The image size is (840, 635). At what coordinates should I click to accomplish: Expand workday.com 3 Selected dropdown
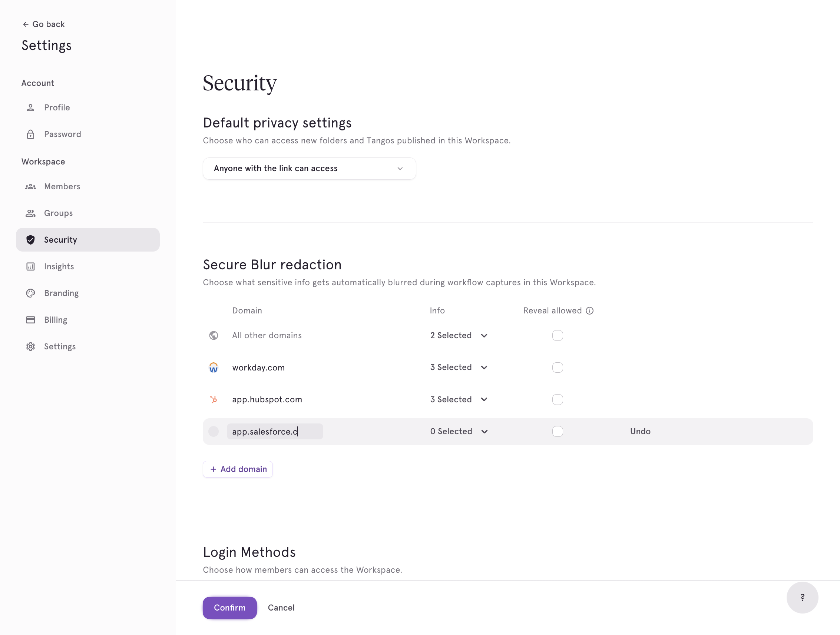coord(459,368)
